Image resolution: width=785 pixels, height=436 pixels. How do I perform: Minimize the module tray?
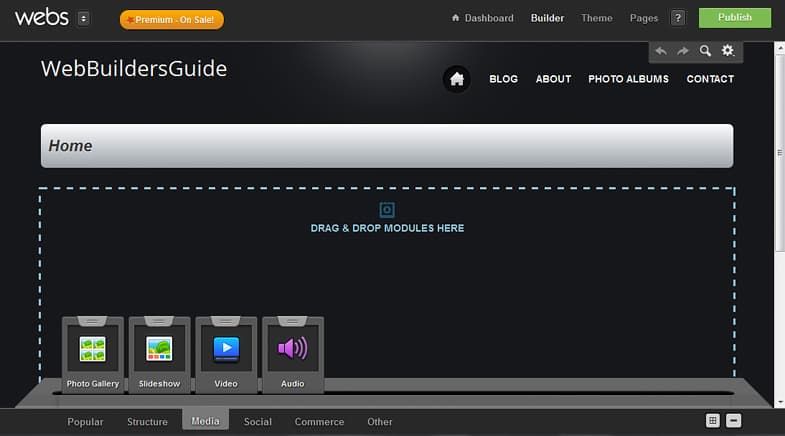(733, 420)
